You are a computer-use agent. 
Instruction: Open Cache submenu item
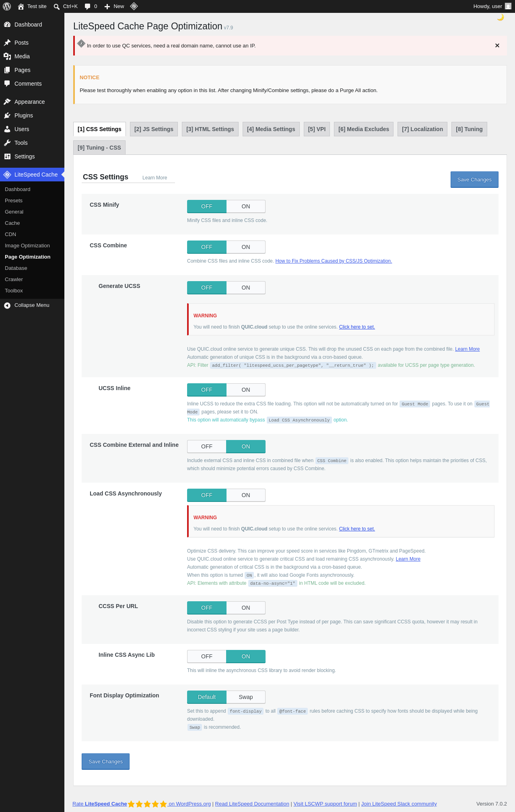[32, 223]
